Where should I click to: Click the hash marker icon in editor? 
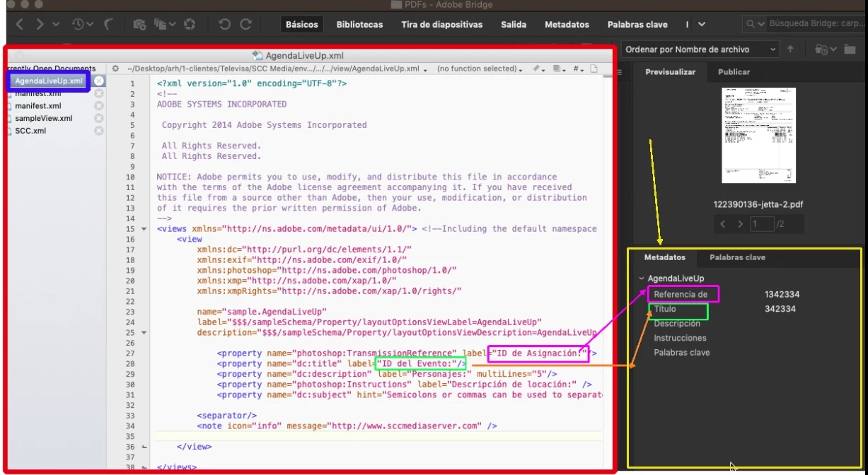pyautogui.click(x=577, y=69)
